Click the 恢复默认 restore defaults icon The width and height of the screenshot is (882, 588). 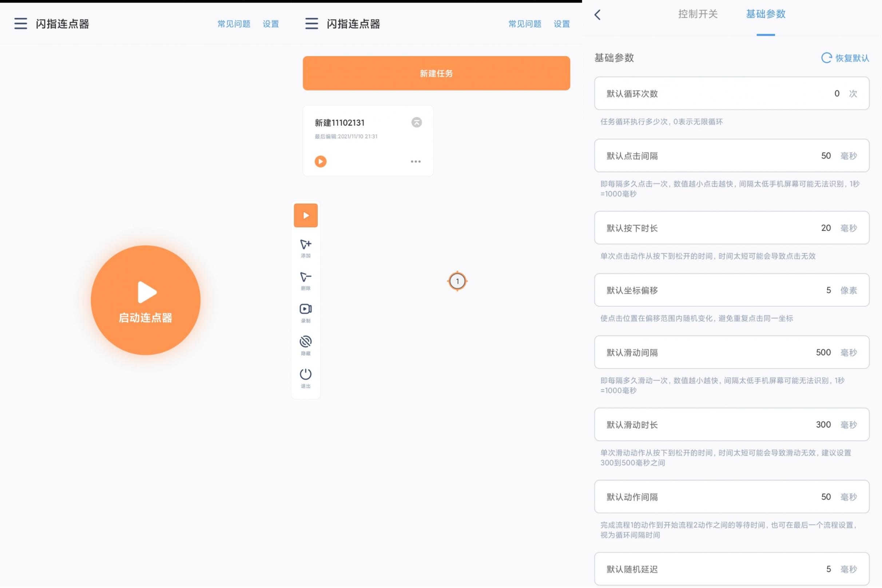[x=826, y=58]
